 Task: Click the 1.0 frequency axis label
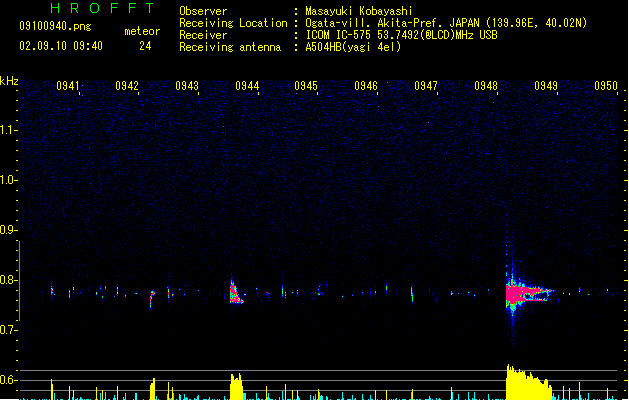tap(7, 180)
